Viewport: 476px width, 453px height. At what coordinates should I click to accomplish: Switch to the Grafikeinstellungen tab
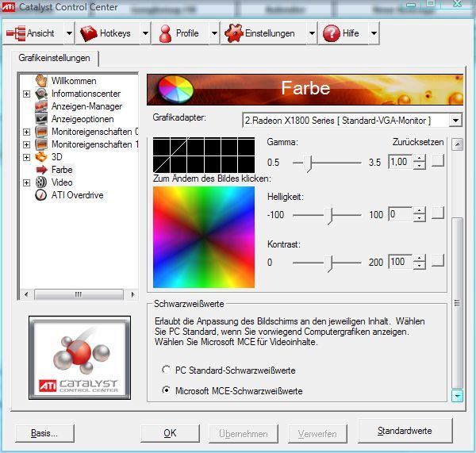tap(54, 58)
